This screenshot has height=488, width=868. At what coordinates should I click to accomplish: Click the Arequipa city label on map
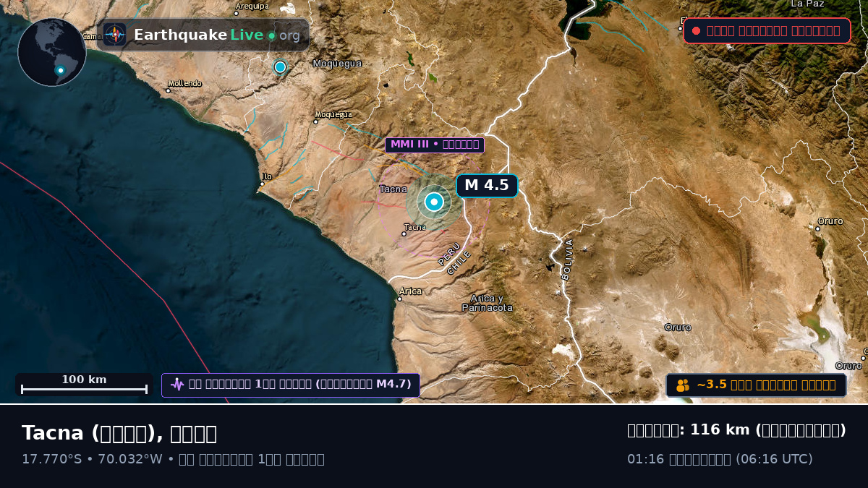pyautogui.click(x=252, y=6)
